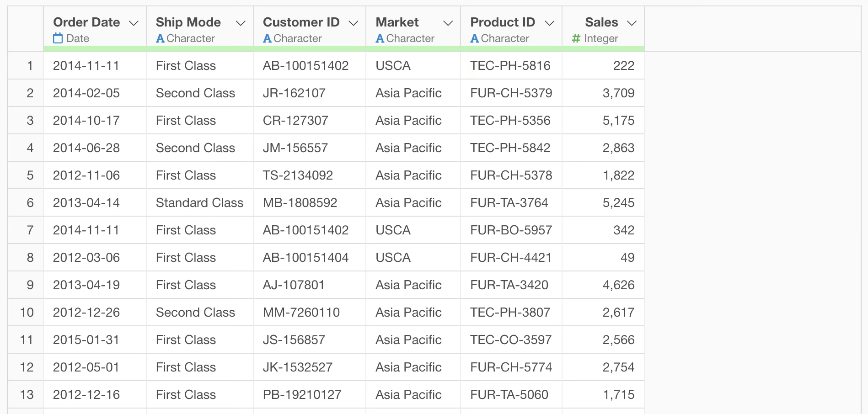Click Customer ID's Character type icon
The height and width of the screenshot is (414, 868).
[x=267, y=39]
